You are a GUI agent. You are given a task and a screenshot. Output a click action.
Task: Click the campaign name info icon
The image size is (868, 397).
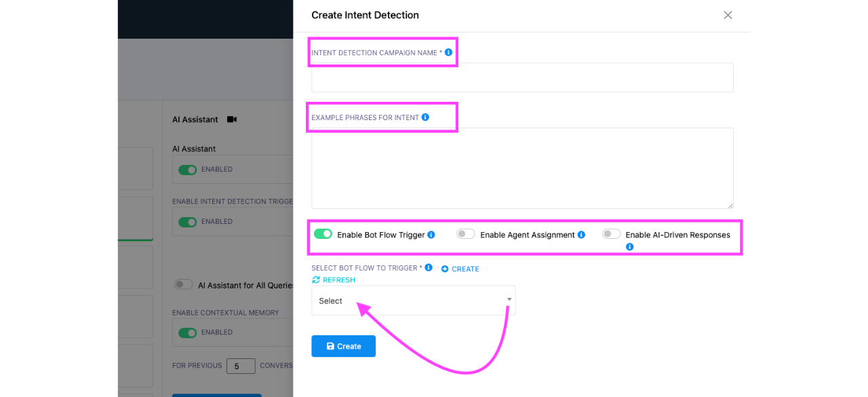point(448,52)
